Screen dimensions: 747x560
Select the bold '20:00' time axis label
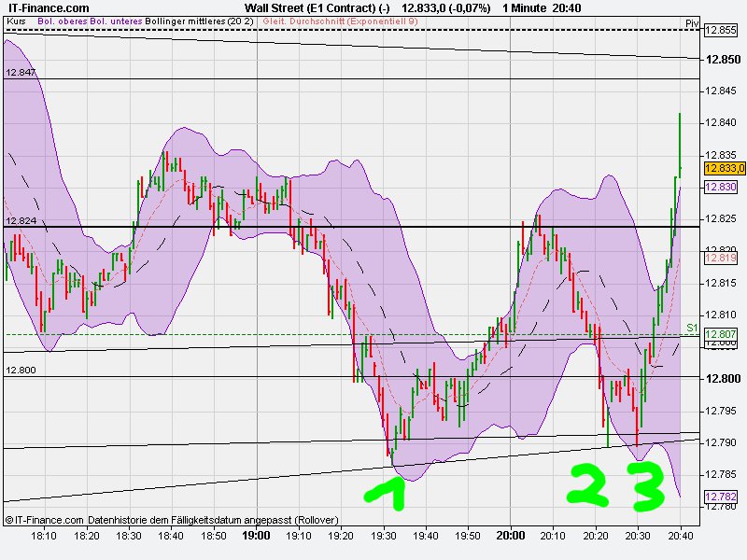point(513,537)
